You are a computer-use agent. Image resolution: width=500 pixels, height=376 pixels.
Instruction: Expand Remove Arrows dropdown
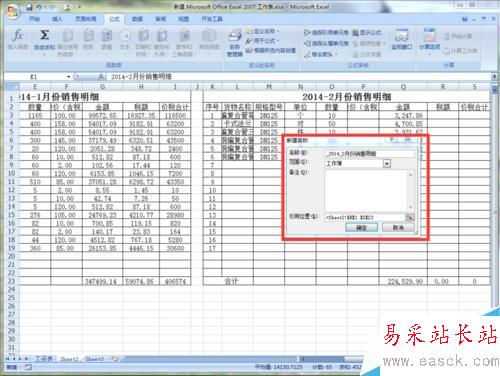pyautogui.click(x=336, y=54)
